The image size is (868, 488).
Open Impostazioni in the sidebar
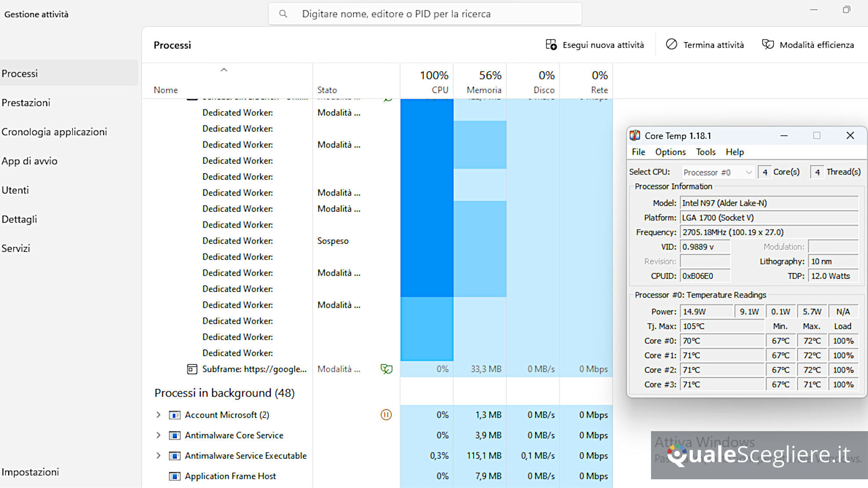(x=30, y=472)
